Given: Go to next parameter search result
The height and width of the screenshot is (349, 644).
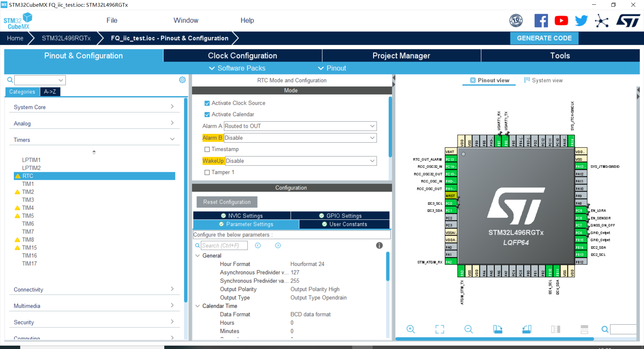Looking at the screenshot, I should pos(278,246).
